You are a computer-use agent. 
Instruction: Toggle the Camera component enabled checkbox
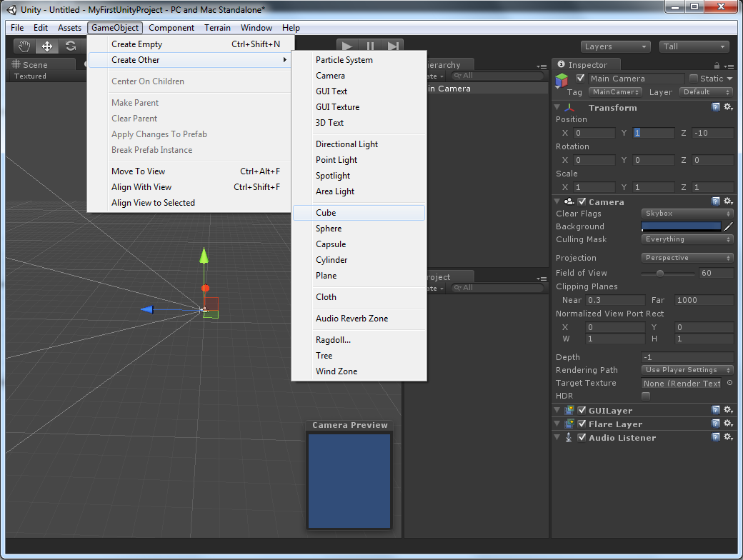(582, 201)
